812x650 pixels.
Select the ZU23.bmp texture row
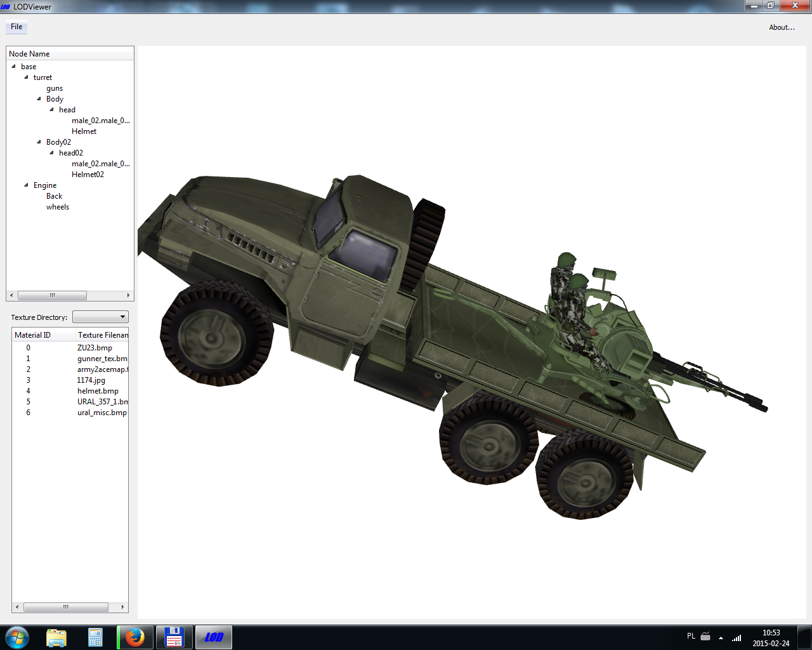pos(70,348)
